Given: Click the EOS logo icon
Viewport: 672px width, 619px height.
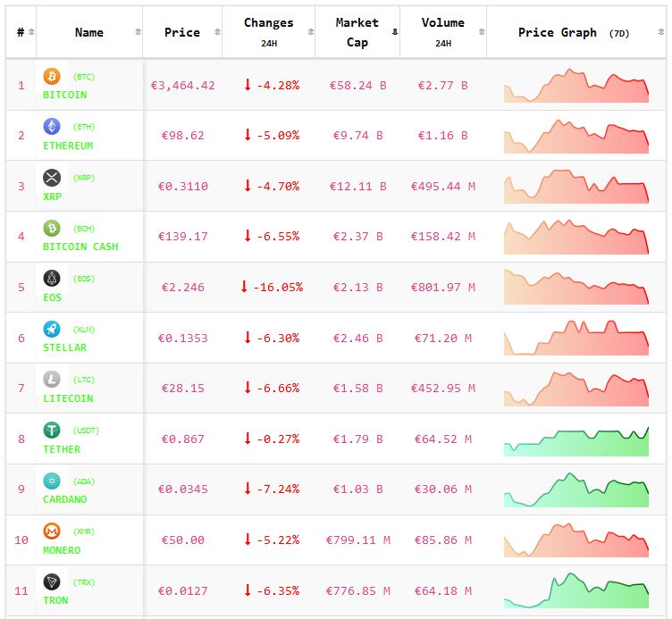Looking at the screenshot, I should point(52,279).
